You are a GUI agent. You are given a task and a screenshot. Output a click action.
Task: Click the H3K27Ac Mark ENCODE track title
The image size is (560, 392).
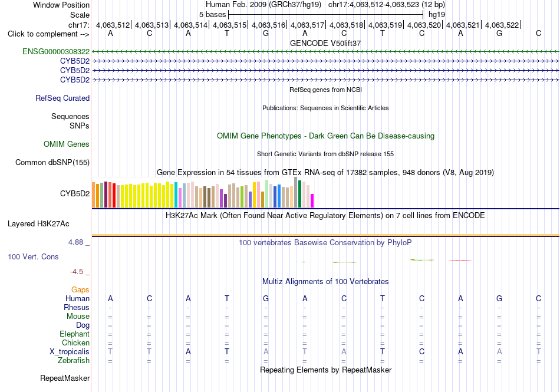[x=325, y=216]
